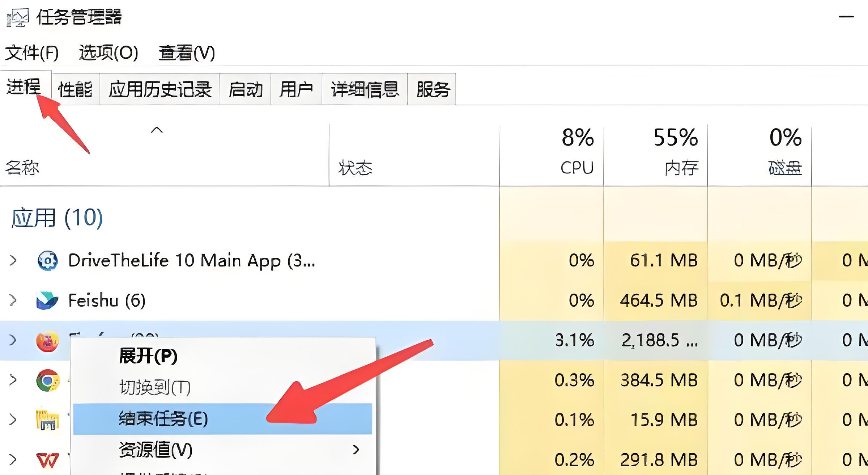Click the DriveTheLife gear icon

coord(47,261)
